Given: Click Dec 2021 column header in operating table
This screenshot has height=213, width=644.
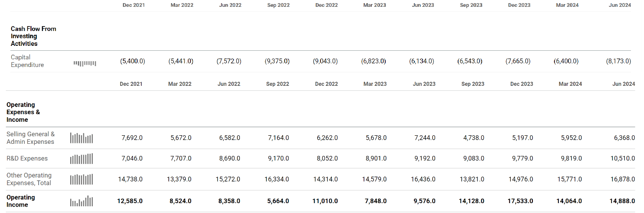Looking at the screenshot, I should (x=131, y=84).
